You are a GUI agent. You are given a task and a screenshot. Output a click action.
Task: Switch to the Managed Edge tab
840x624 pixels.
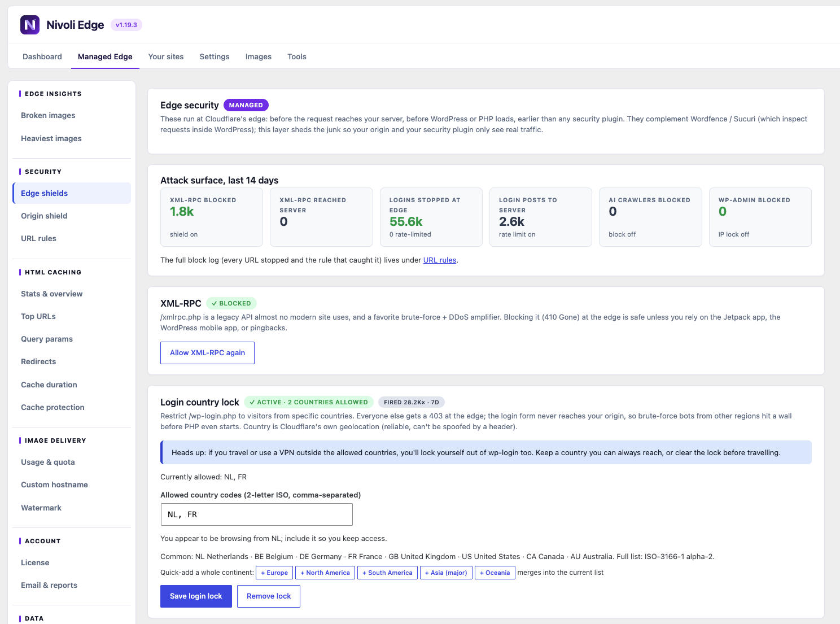(x=105, y=56)
